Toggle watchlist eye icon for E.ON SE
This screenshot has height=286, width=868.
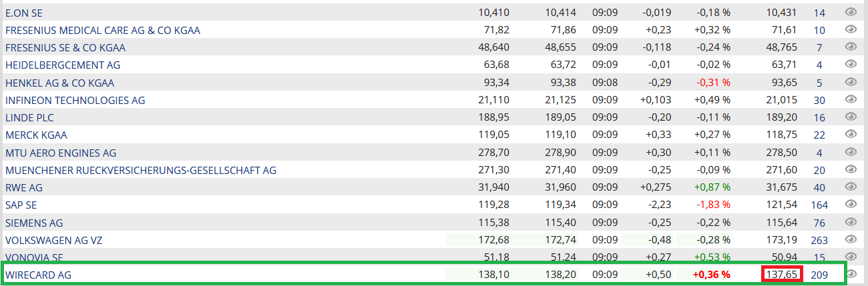850,12
